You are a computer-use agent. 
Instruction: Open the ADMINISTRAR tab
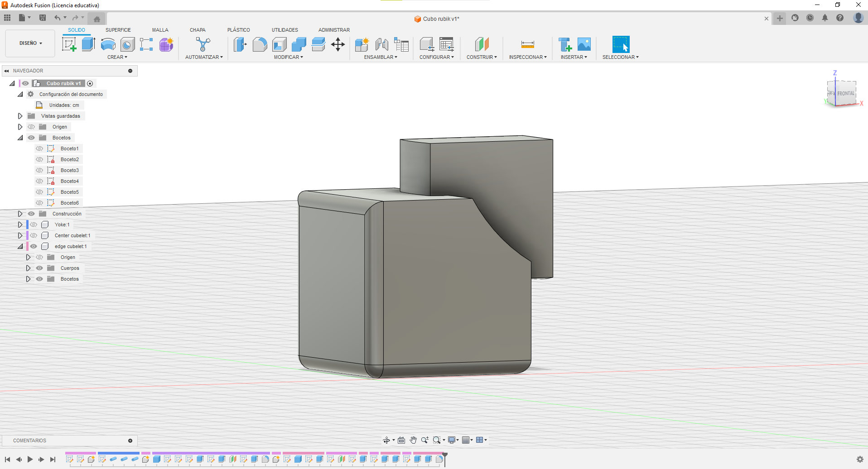pyautogui.click(x=334, y=30)
